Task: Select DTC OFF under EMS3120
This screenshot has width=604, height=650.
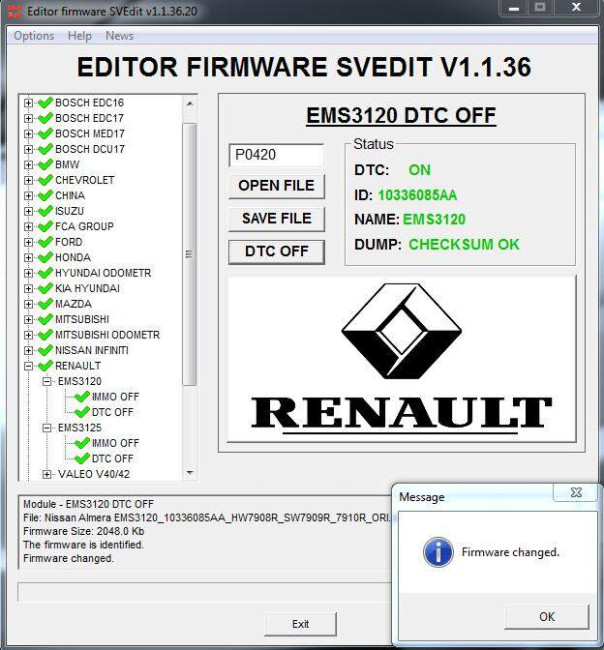Action: point(112,412)
